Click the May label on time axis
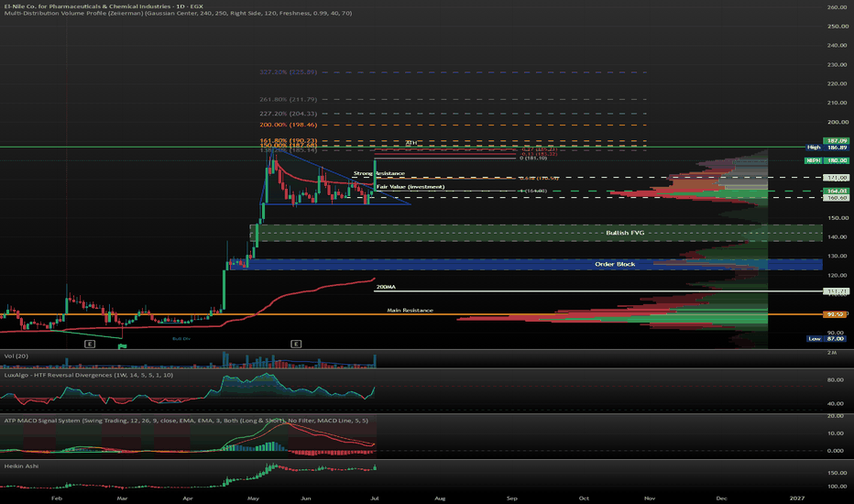 [253, 498]
